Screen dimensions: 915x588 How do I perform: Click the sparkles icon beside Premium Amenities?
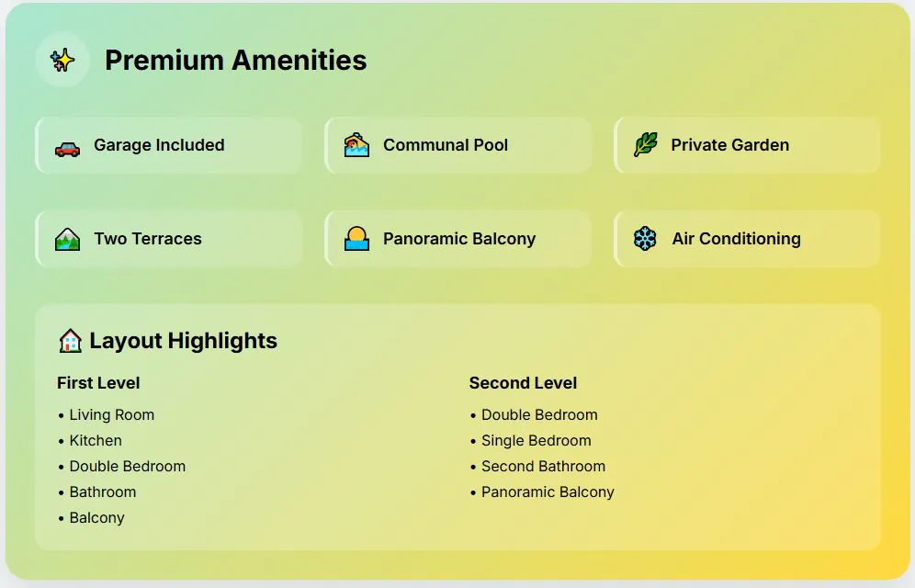click(x=62, y=61)
